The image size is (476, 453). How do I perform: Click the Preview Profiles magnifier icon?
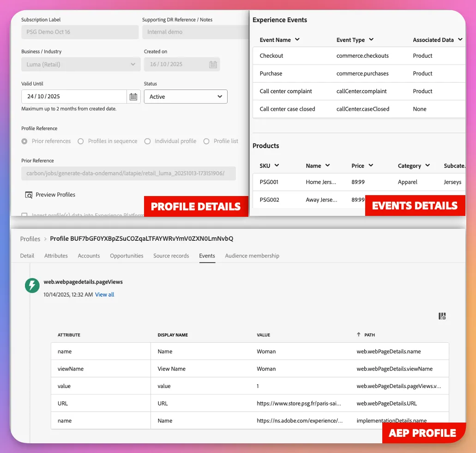[x=29, y=195]
